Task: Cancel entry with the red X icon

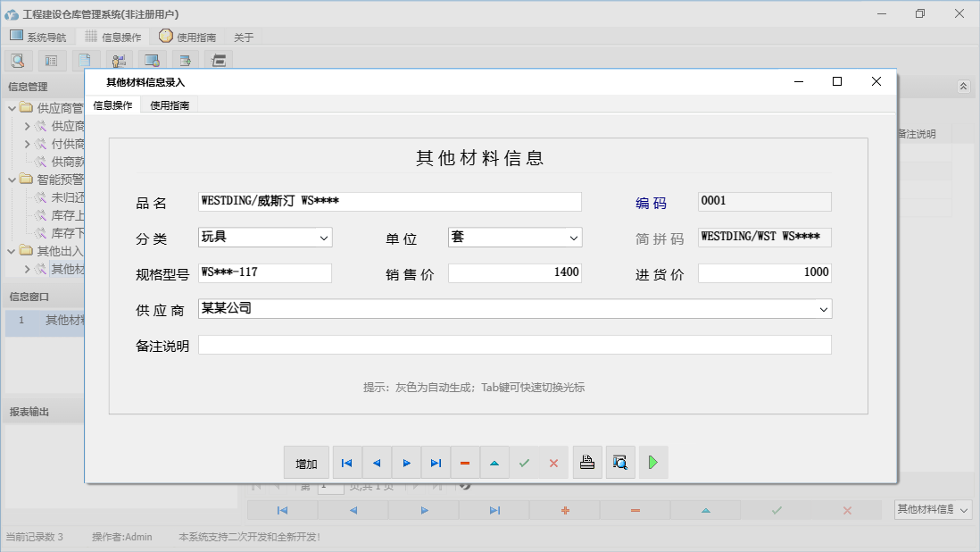Action: click(x=553, y=463)
